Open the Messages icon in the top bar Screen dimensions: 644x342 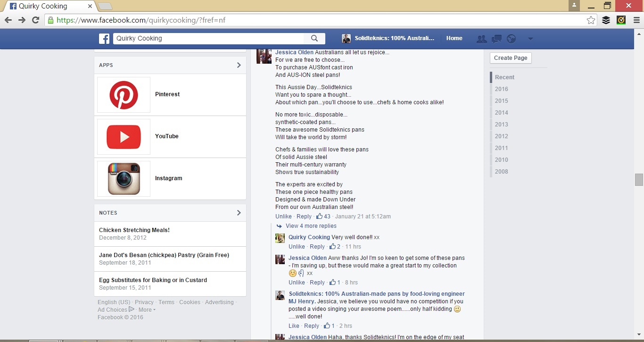coord(496,39)
